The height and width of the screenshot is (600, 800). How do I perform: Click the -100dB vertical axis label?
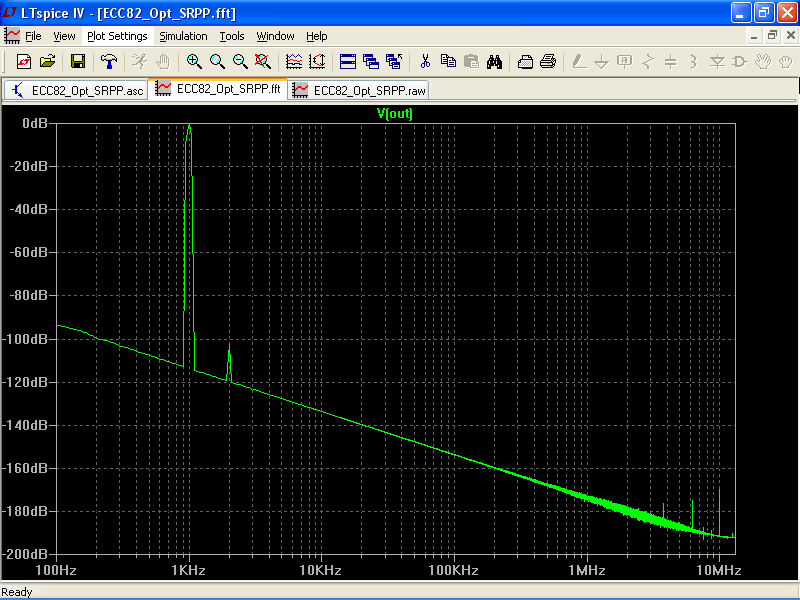pyautogui.click(x=26, y=339)
